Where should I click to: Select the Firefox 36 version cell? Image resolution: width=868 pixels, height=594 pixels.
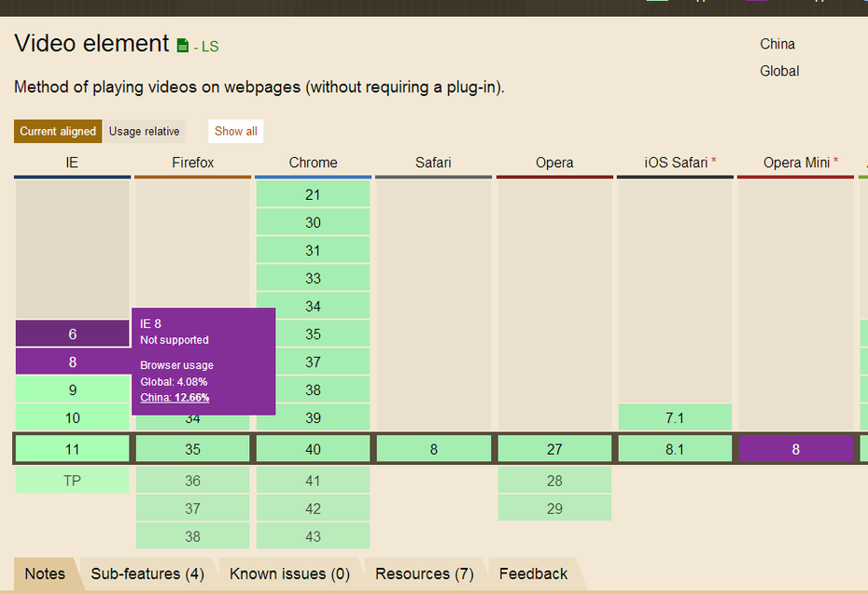click(192, 480)
